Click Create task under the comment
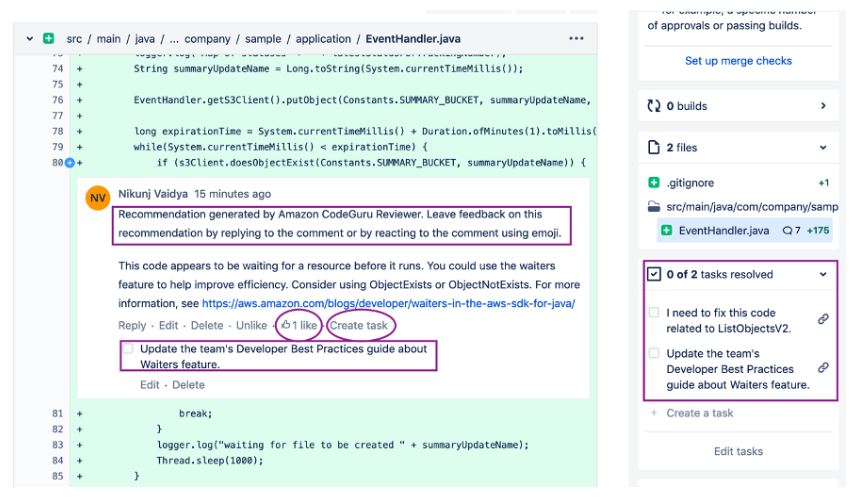 (x=360, y=325)
